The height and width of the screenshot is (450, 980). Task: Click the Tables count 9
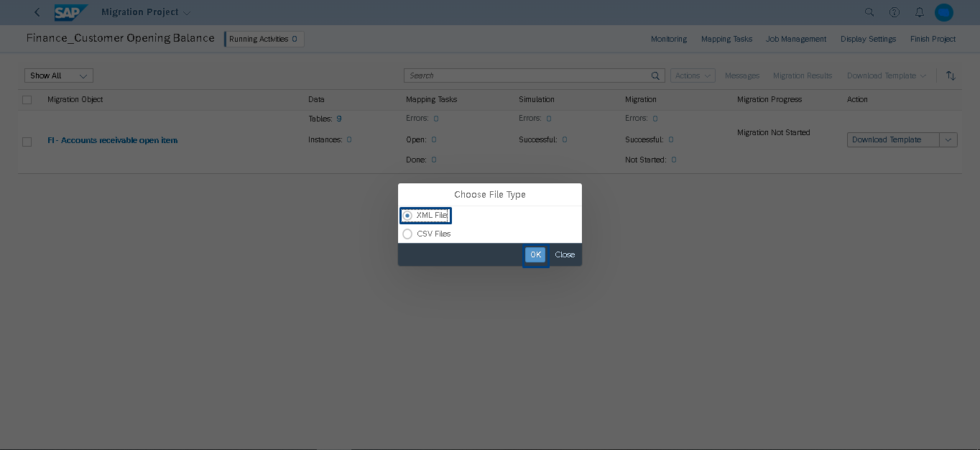(339, 119)
